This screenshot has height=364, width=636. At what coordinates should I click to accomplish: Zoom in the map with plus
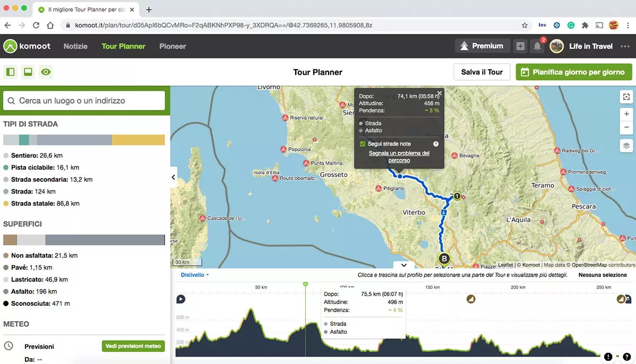627,114
